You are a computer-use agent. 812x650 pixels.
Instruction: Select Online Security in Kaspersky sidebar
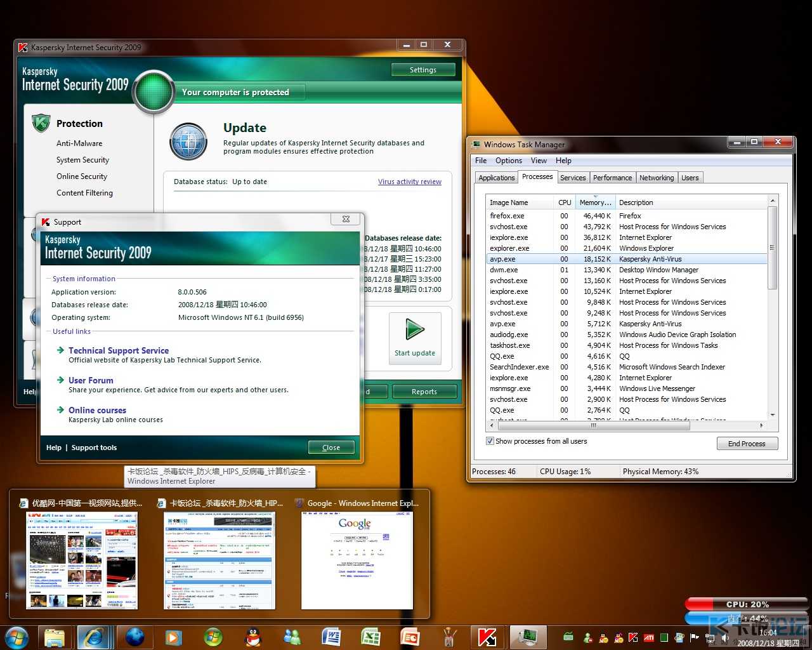[82, 176]
